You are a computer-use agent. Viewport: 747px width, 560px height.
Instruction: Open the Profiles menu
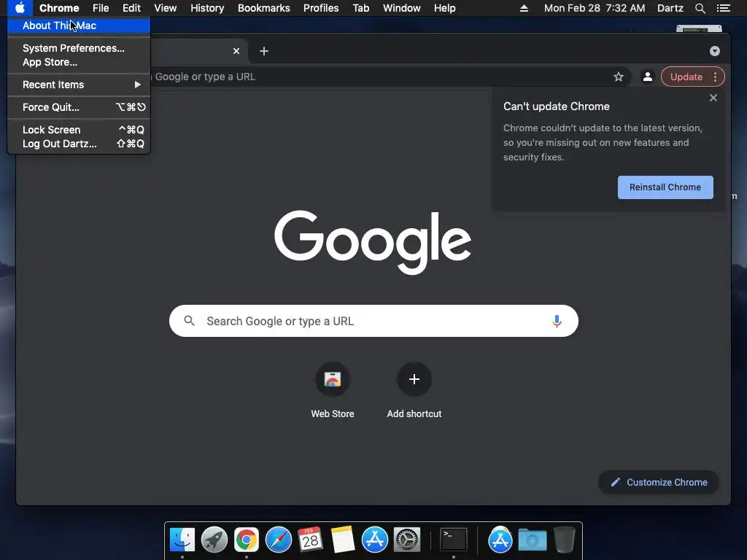(x=321, y=8)
